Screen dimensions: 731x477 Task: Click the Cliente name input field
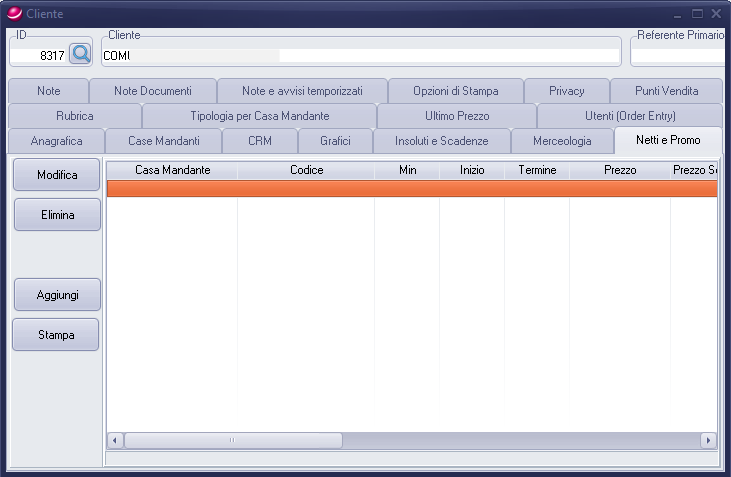360,56
